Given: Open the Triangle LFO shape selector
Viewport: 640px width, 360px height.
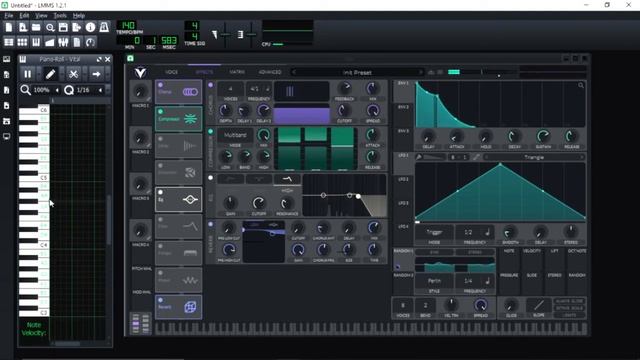Looking at the screenshot, I should coord(534,157).
